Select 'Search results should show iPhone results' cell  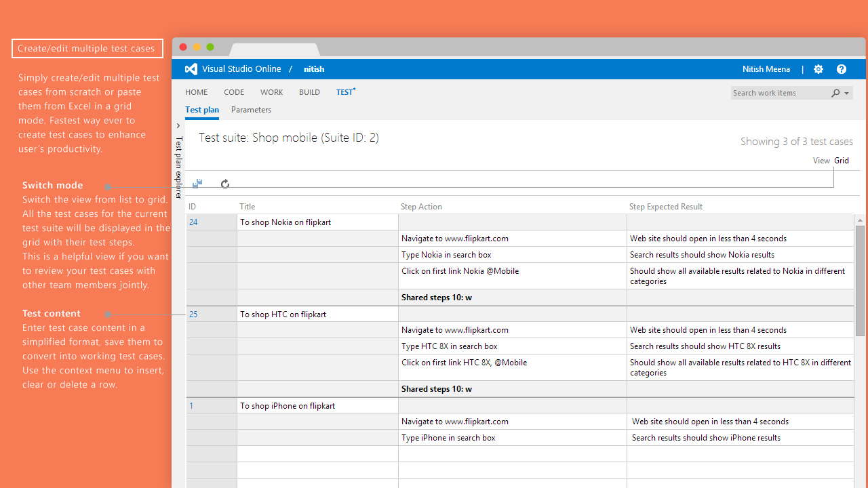pyautogui.click(x=740, y=438)
